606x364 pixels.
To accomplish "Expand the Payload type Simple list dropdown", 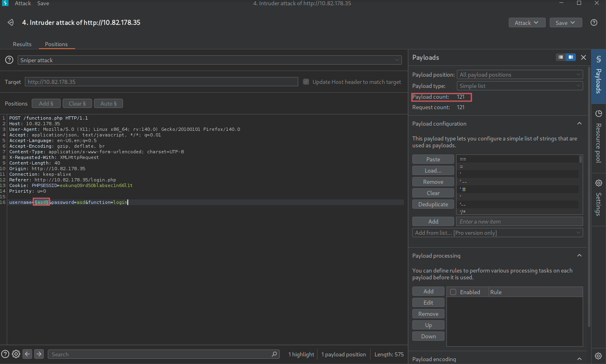I will click(520, 86).
